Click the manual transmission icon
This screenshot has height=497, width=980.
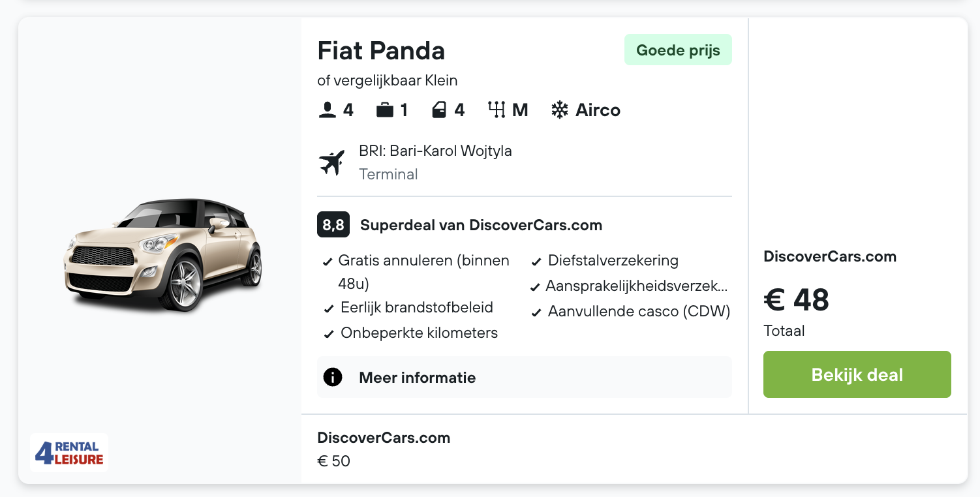497,110
